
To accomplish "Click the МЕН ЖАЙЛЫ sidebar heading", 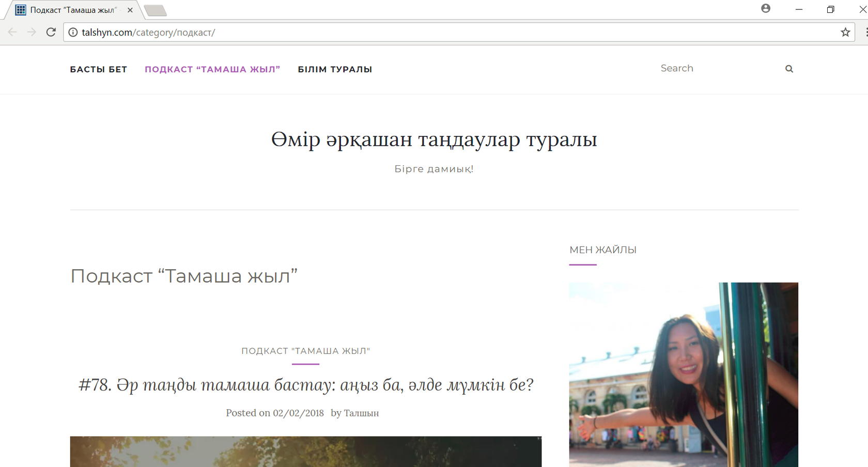I will (x=603, y=250).
